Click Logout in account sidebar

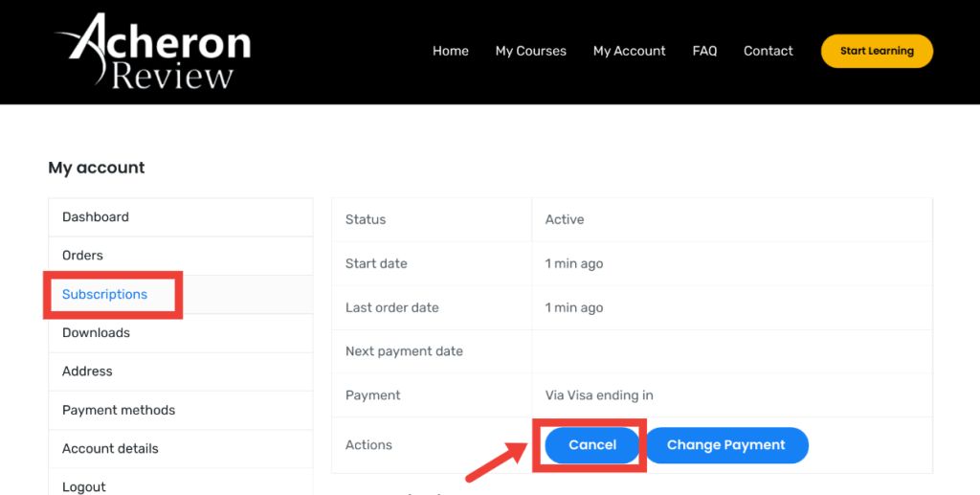point(84,485)
